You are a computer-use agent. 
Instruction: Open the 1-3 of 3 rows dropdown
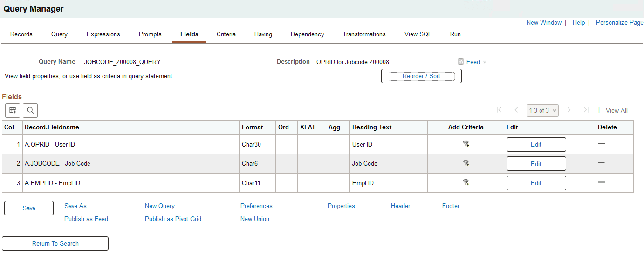[x=542, y=110]
